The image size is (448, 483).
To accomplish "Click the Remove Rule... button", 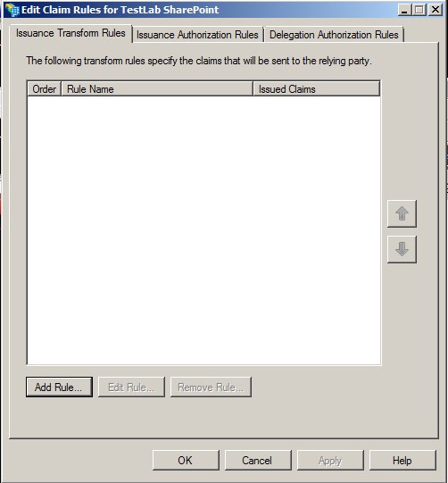I will (211, 387).
